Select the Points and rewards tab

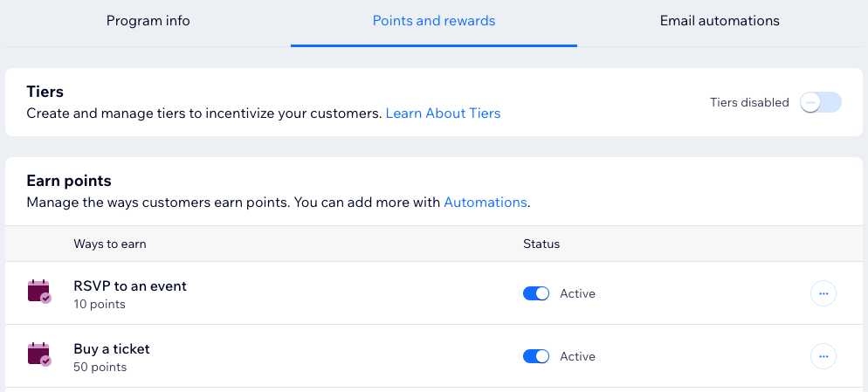click(x=434, y=21)
